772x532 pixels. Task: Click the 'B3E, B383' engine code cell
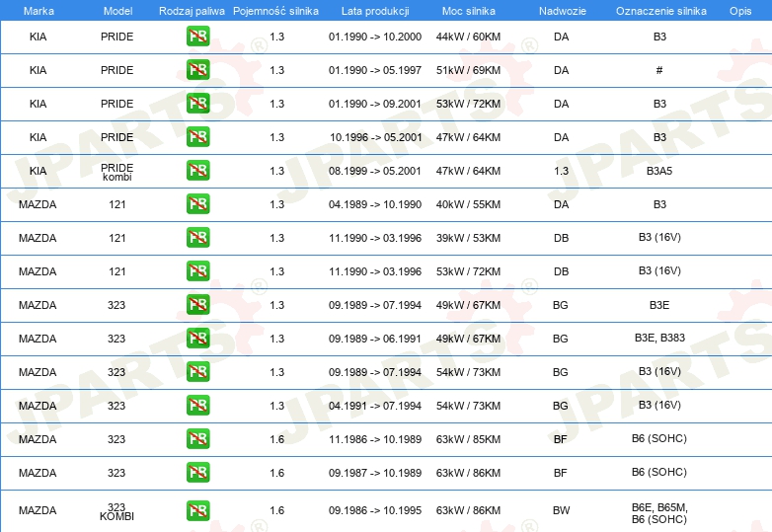(x=659, y=338)
